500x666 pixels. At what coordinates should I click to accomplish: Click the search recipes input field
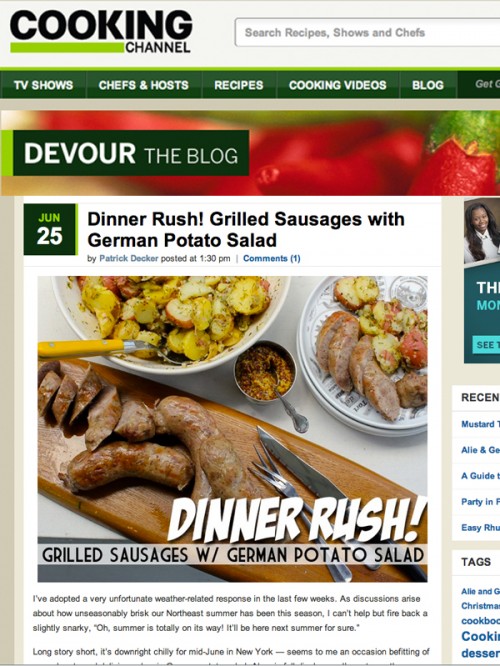coord(367,32)
